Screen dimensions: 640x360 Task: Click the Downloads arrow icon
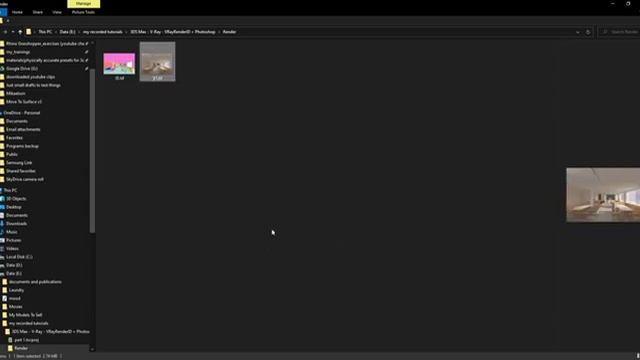(x=2, y=224)
